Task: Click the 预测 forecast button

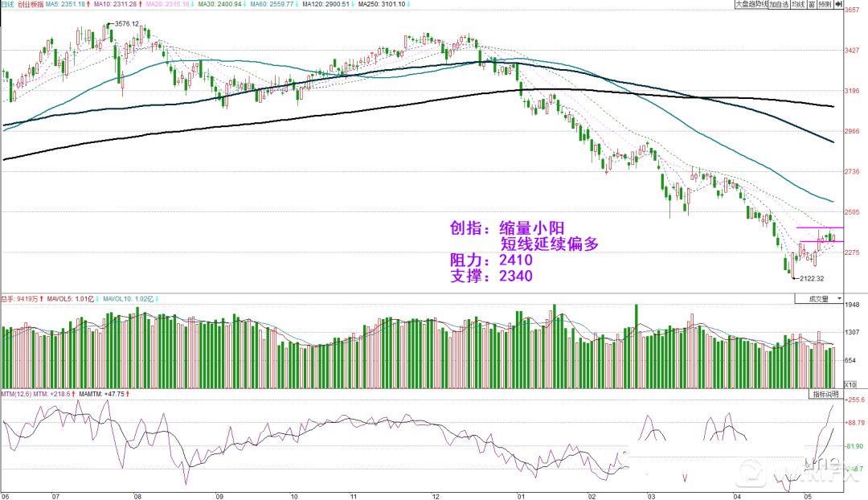Action: (825, 5)
